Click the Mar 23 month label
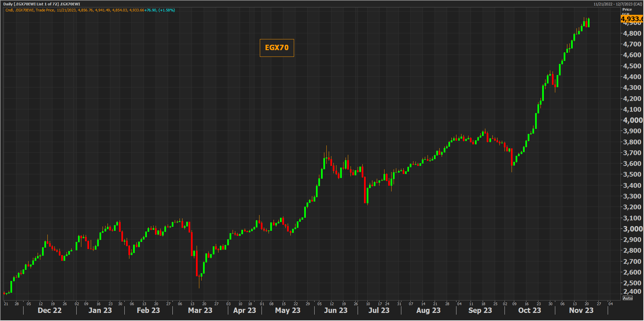Screen dimensions: 644x321 coord(200,310)
